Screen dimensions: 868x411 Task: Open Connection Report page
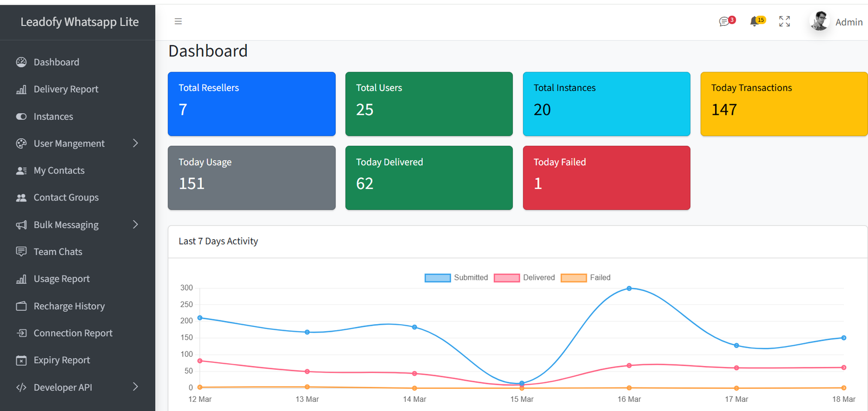click(x=78, y=333)
